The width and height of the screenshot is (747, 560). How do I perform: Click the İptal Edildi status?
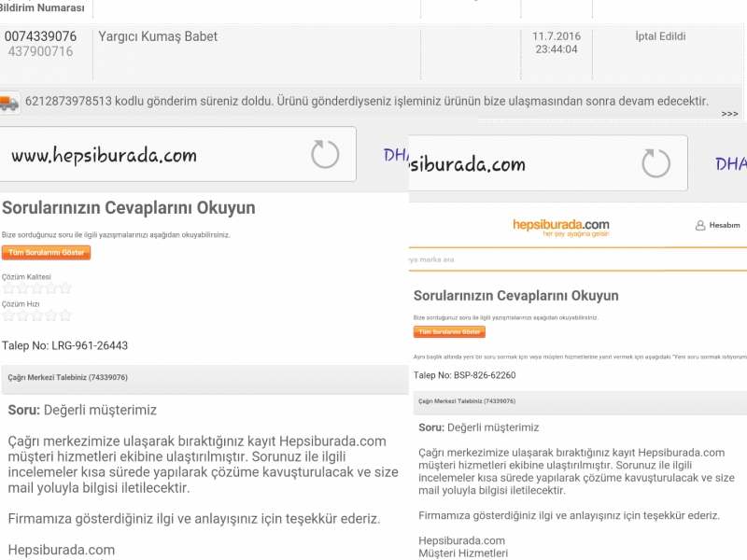click(660, 36)
